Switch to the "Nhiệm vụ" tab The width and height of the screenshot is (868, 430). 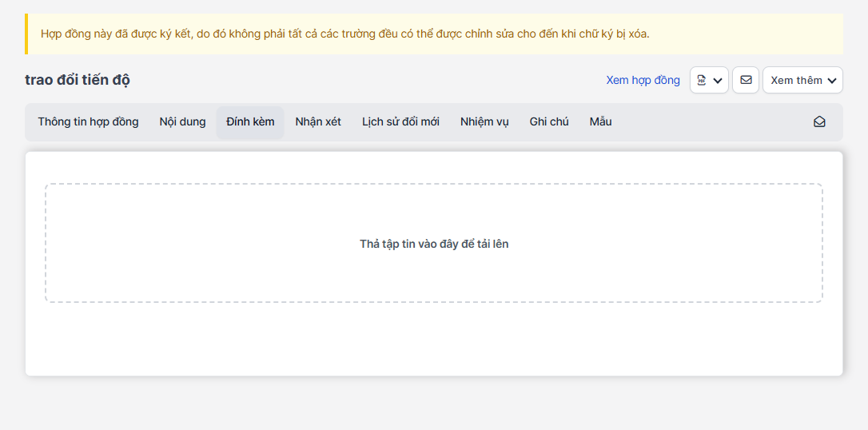(x=484, y=122)
